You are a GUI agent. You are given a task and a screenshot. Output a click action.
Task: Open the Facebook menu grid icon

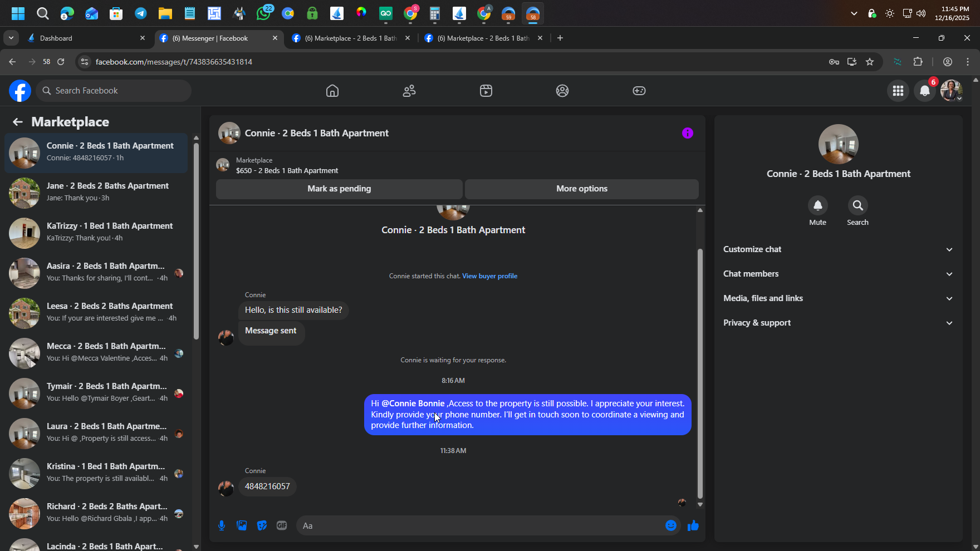(898, 91)
